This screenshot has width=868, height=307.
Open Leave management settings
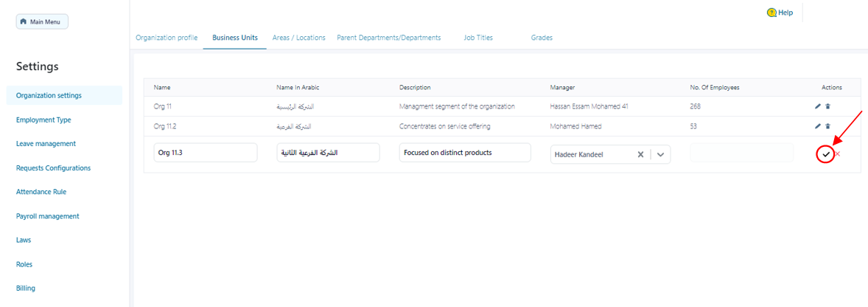(46, 144)
